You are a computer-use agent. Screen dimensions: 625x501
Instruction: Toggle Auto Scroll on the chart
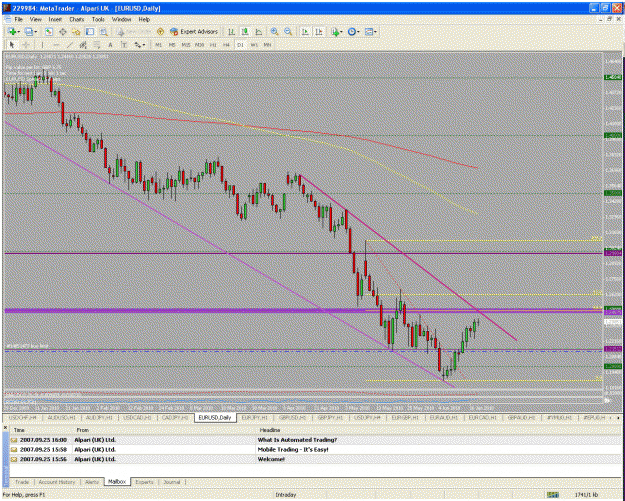pyautogui.click(x=305, y=31)
